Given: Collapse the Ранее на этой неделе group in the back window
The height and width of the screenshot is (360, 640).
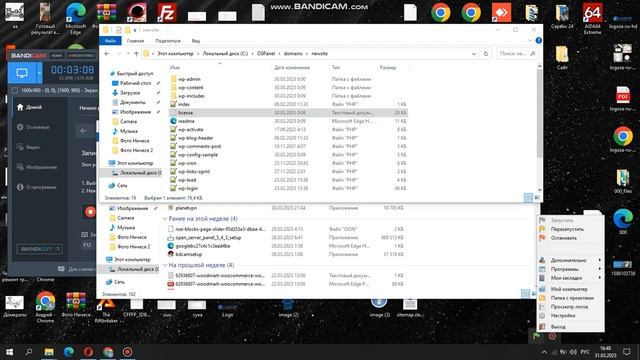Looking at the screenshot, I should (x=165, y=219).
